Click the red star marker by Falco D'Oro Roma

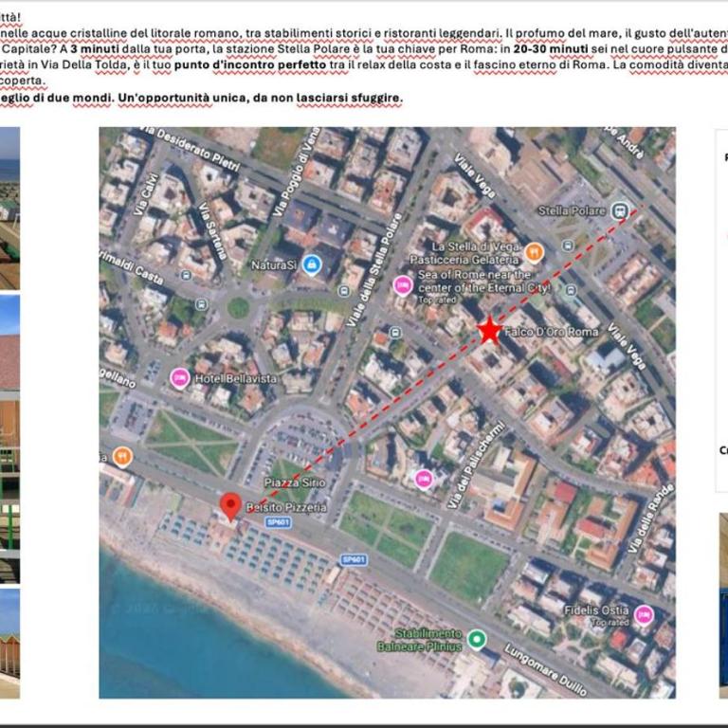[x=489, y=331]
